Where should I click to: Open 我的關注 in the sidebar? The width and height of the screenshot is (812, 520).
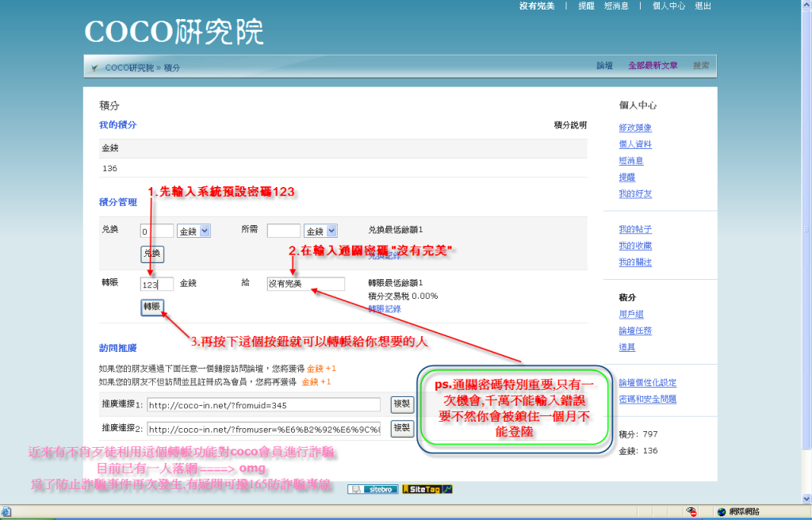pos(635,262)
